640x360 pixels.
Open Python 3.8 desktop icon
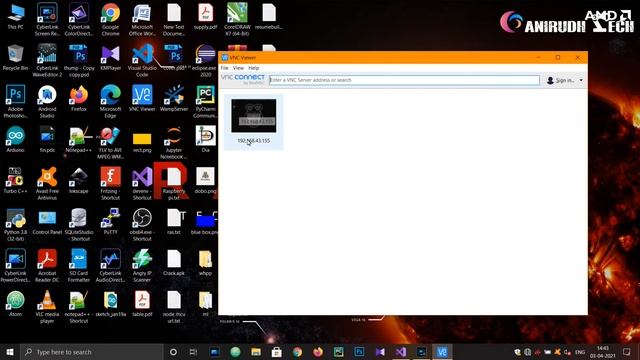click(16, 224)
